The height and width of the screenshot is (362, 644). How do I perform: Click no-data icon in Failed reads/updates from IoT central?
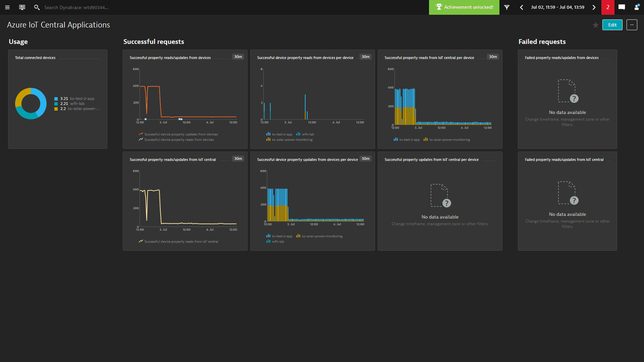tap(568, 193)
